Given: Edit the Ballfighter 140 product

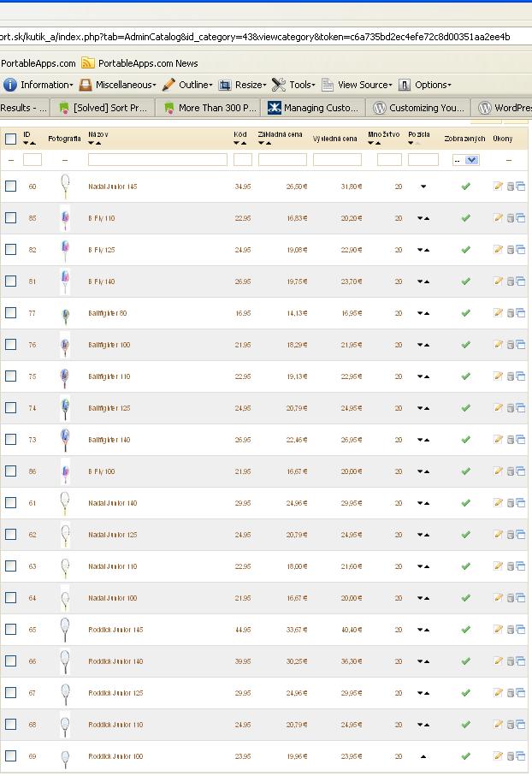Looking at the screenshot, I should pos(498,440).
